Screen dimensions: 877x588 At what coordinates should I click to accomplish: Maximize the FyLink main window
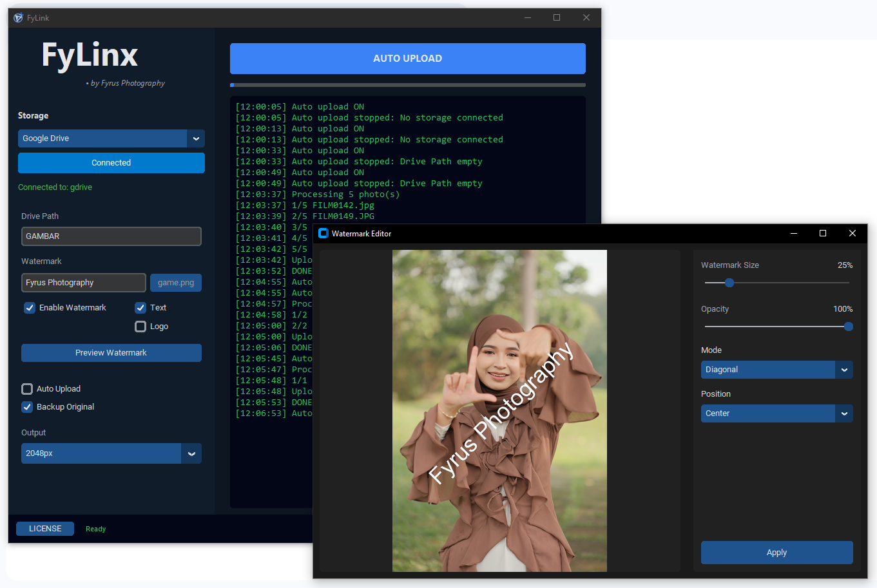[x=557, y=18]
